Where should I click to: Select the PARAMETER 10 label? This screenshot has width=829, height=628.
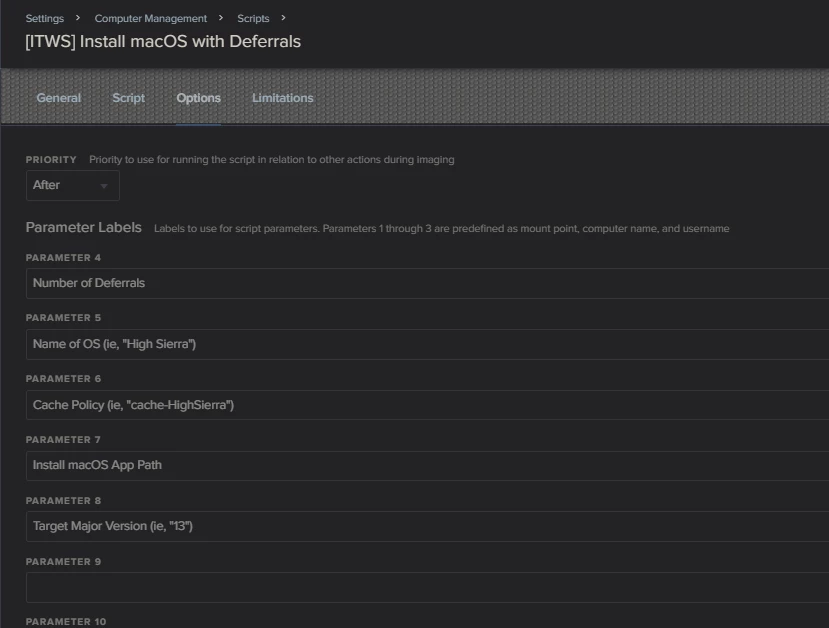[x=66, y=622]
